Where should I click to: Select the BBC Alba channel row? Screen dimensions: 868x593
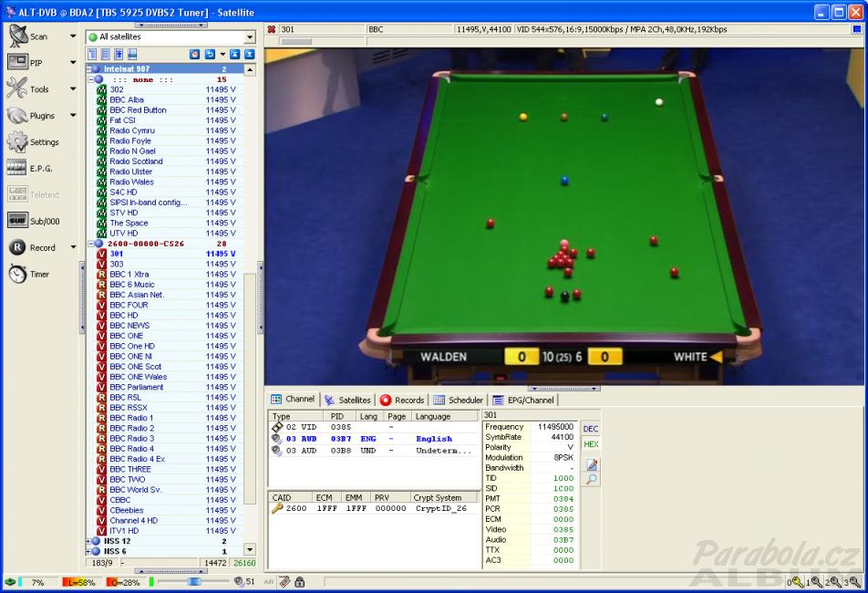[x=166, y=99]
